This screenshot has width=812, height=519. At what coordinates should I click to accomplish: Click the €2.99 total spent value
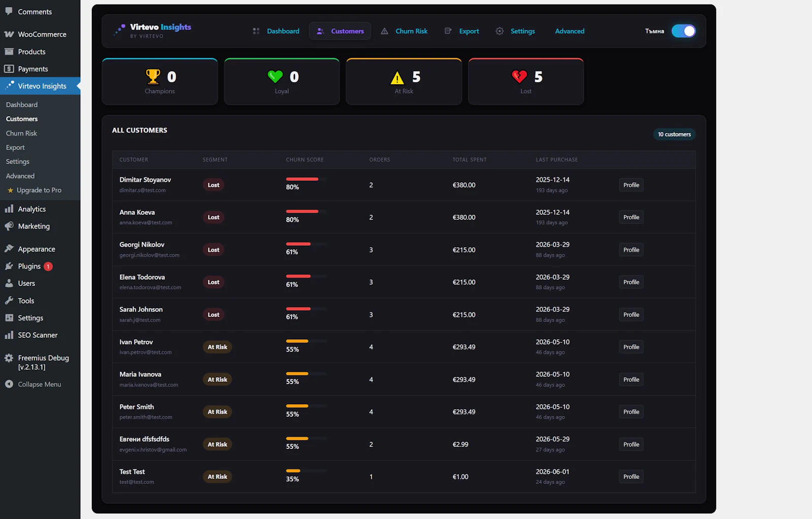460,444
